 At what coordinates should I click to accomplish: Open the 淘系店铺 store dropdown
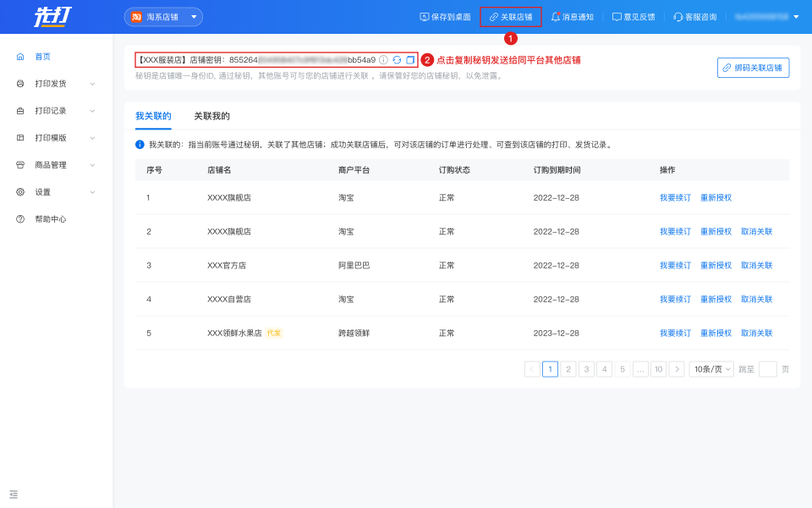pyautogui.click(x=163, y=17)
